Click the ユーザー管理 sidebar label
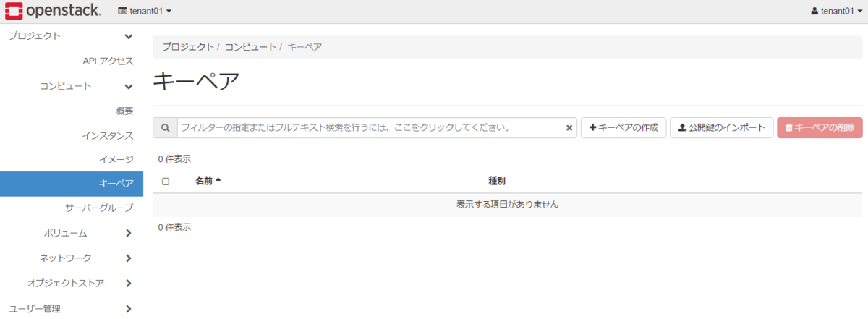868x319 pixels. (x=35, y=309)
